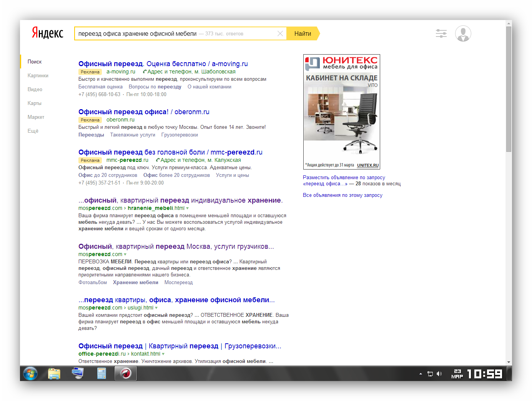Open network status tray icon
The height and width of the screenshot is (401, 532).
430,374
